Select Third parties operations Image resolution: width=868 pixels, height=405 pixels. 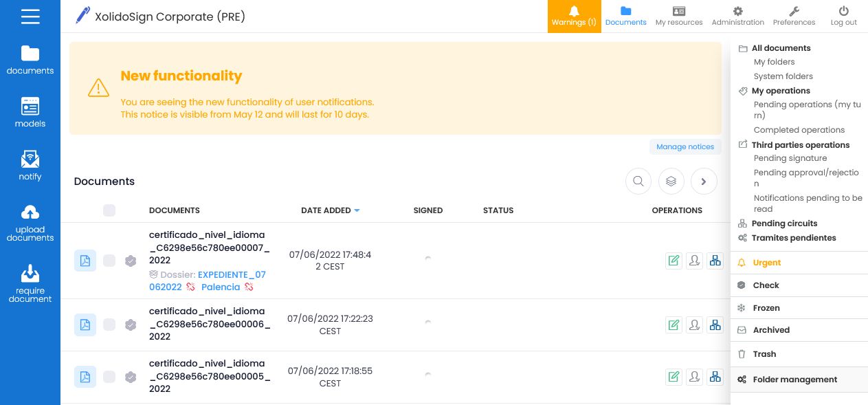[x=801, y=145]
